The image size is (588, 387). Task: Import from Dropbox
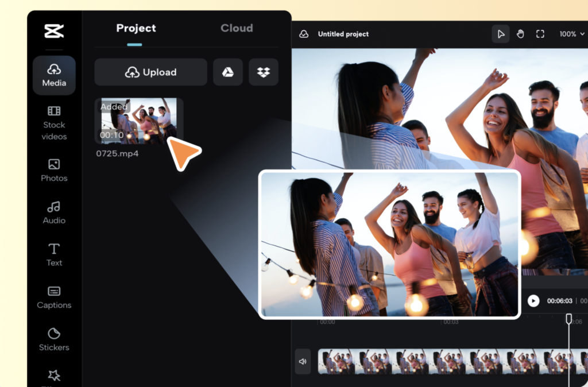point(264,72)
